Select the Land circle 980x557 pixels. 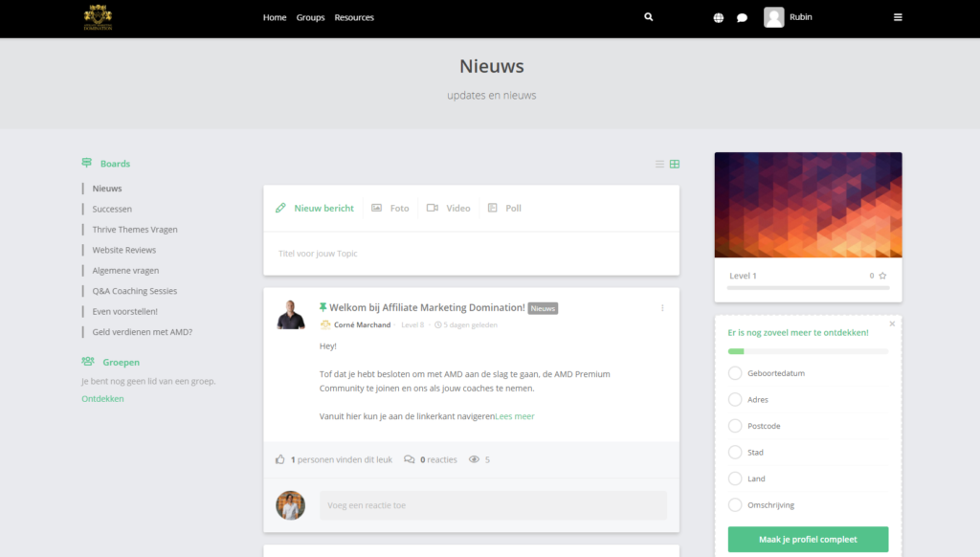(x=735, y=479)
